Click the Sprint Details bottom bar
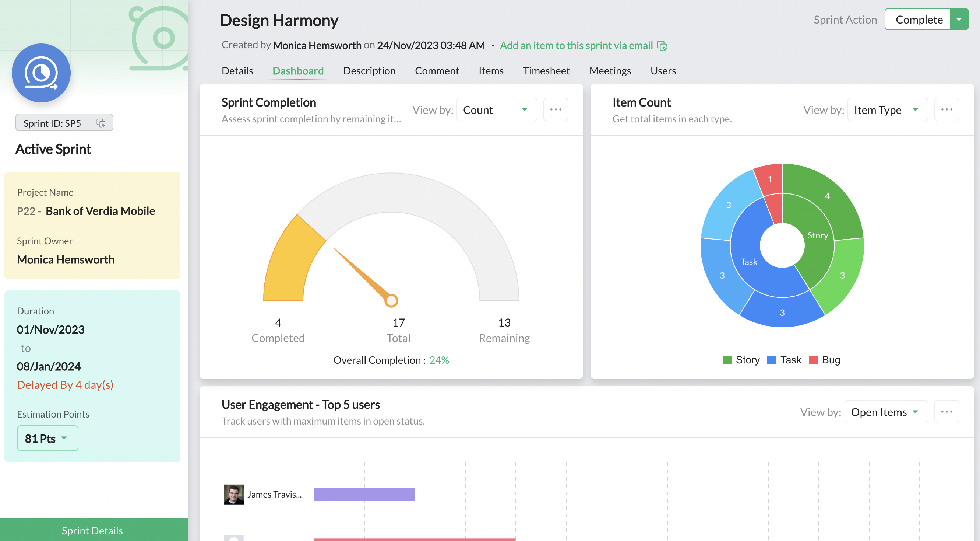 tap(92, 530)
